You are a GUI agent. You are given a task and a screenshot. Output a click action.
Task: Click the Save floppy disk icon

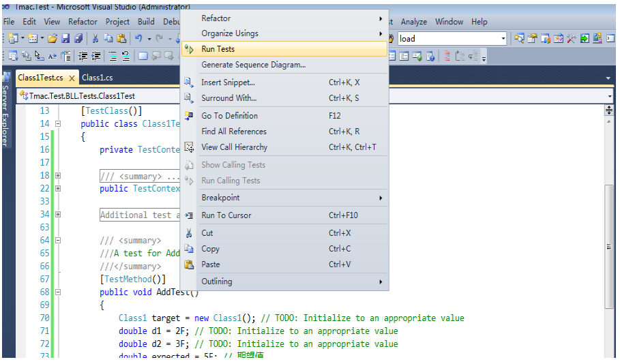pos(65,38)
